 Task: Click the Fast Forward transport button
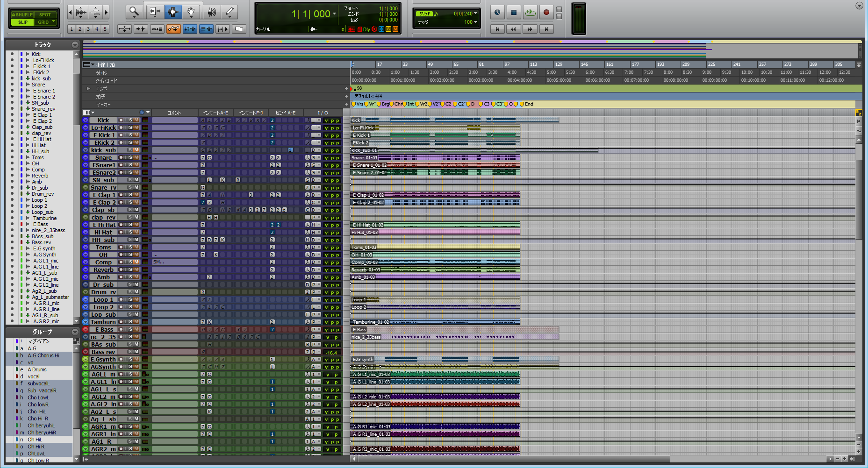click(530, 29)
